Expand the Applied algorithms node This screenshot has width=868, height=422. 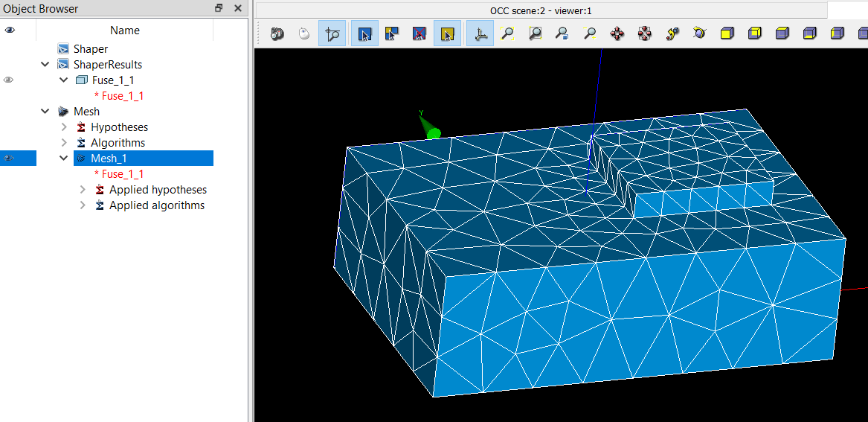click(83, 205)
